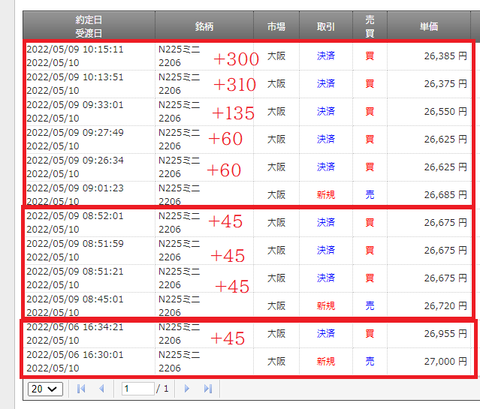Click the 取引 column header
Screen dimensions: 480x409
pyautogui.click(x=326, y=26)
